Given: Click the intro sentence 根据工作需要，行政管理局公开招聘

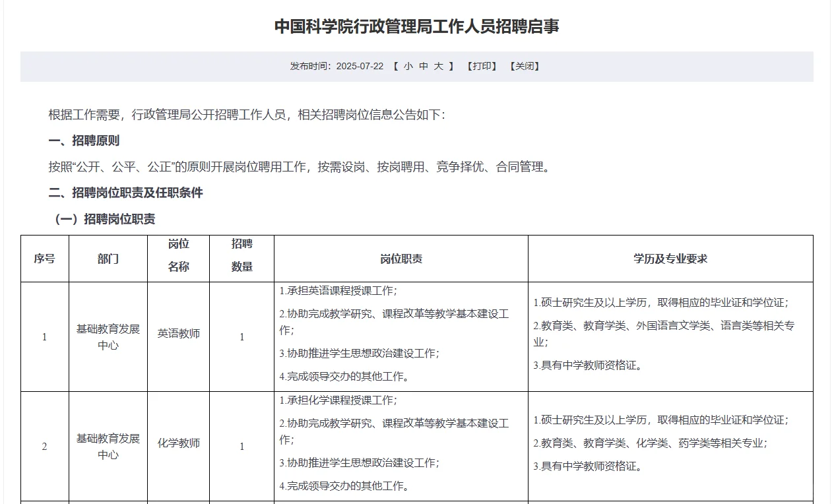Looking at the screenshot, I should click(247, 115).
